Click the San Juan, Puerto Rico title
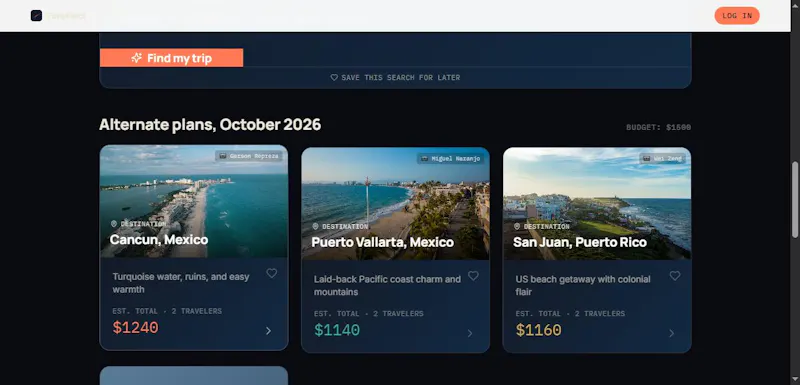The image size is (800, 385). (580, 242)
